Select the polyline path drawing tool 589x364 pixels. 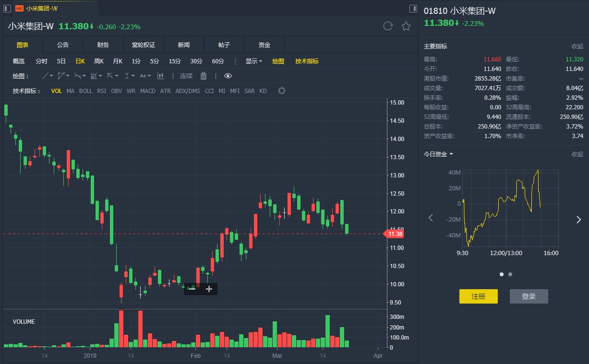(x=60, y=76)
